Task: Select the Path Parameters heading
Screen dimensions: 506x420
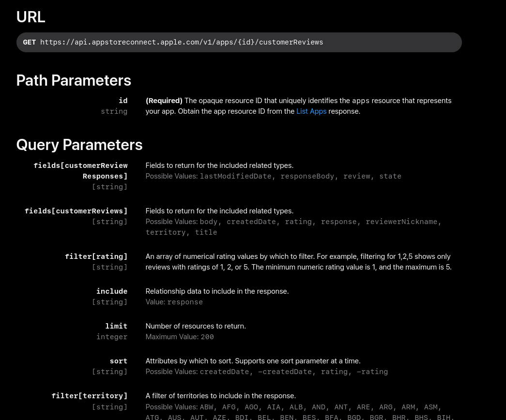Action: pos(74,80)
